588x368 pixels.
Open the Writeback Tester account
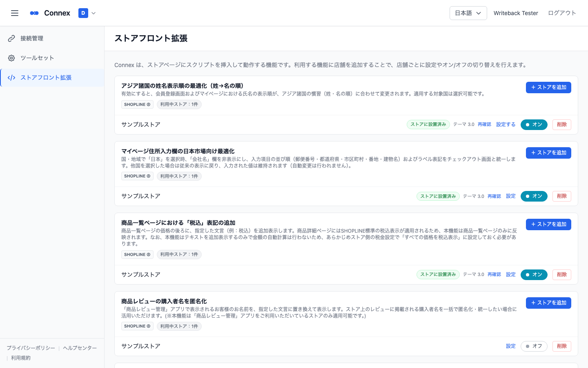point(516,13)
